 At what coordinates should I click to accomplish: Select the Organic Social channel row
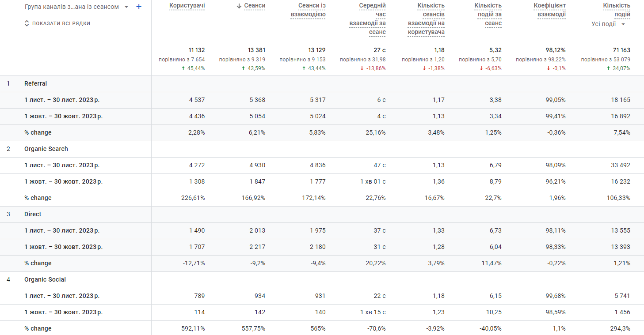(x=45, y=280)
